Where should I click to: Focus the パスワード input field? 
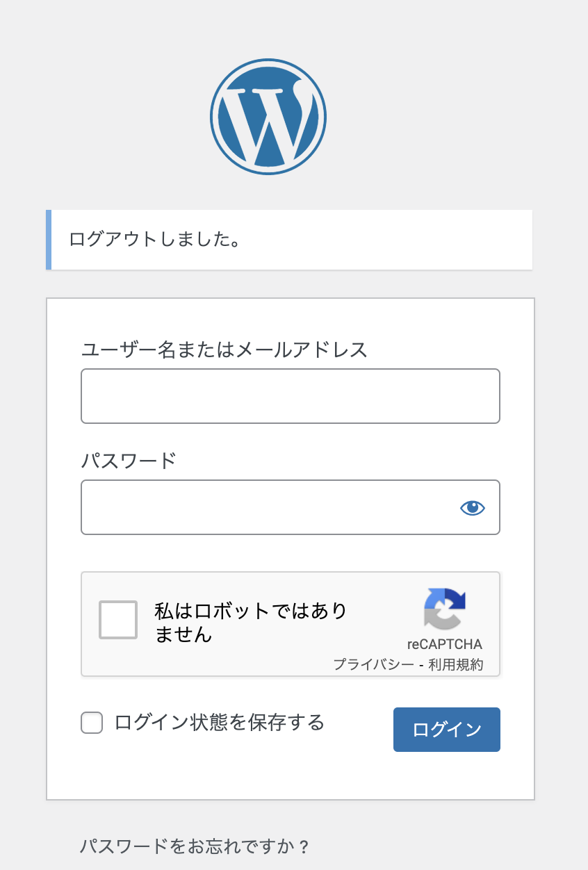[x=291, y=507]
